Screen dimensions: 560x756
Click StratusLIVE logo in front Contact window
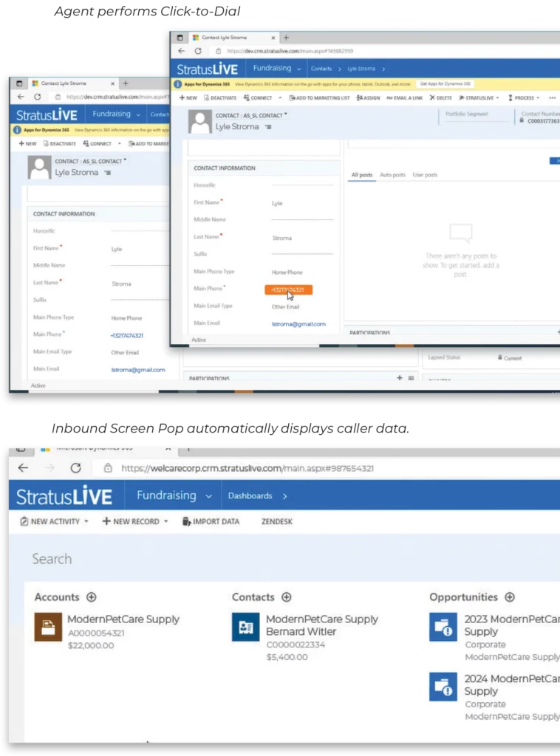208,69
